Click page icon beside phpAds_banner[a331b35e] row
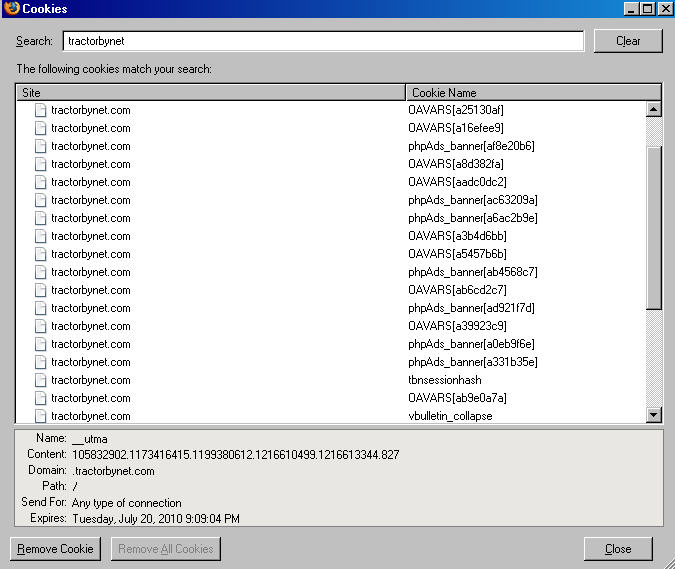675x569 pixels. tap(40, 362)
